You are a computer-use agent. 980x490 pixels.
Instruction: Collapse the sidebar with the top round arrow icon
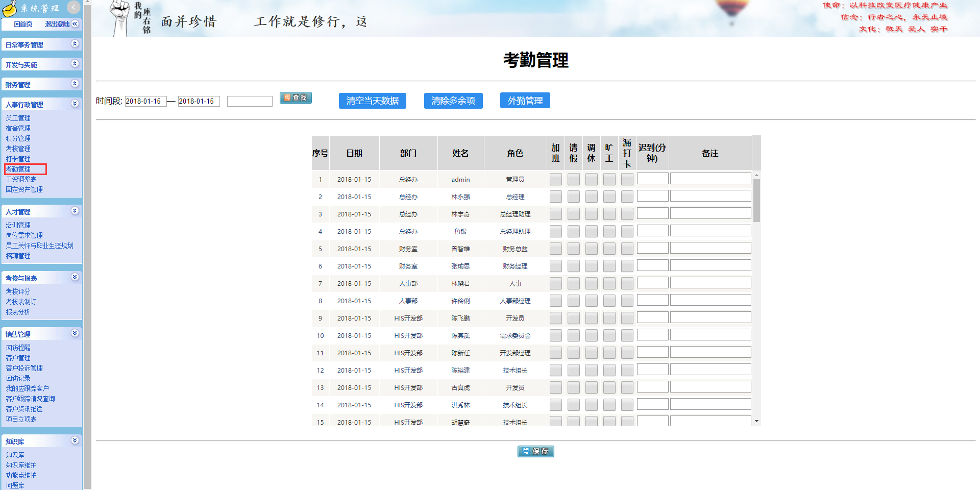coord(73,7)
